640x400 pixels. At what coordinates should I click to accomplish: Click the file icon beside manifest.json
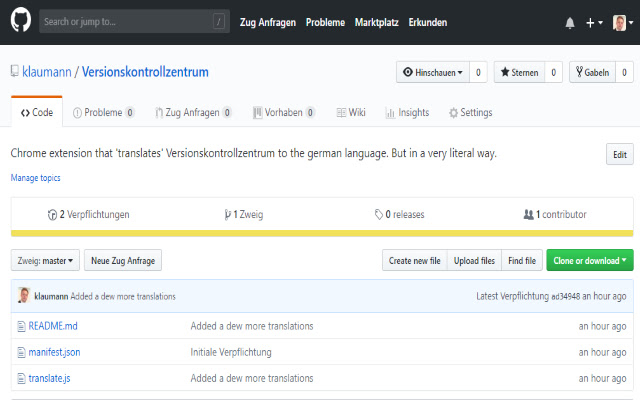[21, 352]
